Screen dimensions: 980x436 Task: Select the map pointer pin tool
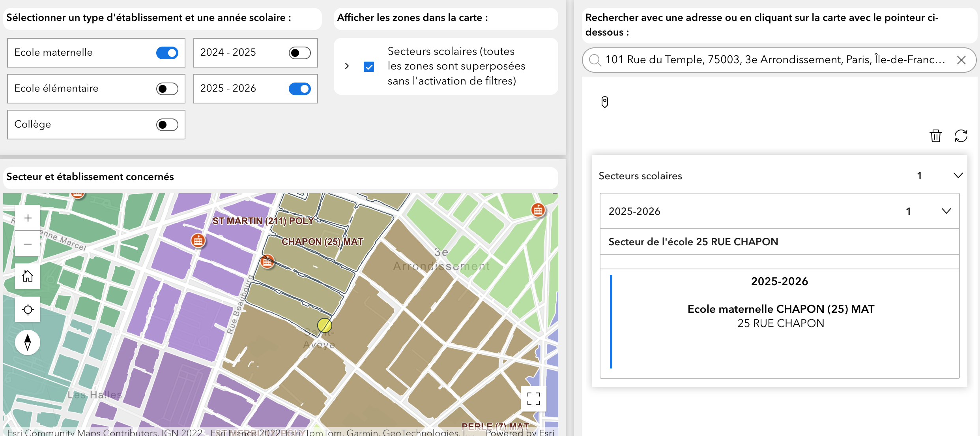pyautogui.click(x=604, y=102)
